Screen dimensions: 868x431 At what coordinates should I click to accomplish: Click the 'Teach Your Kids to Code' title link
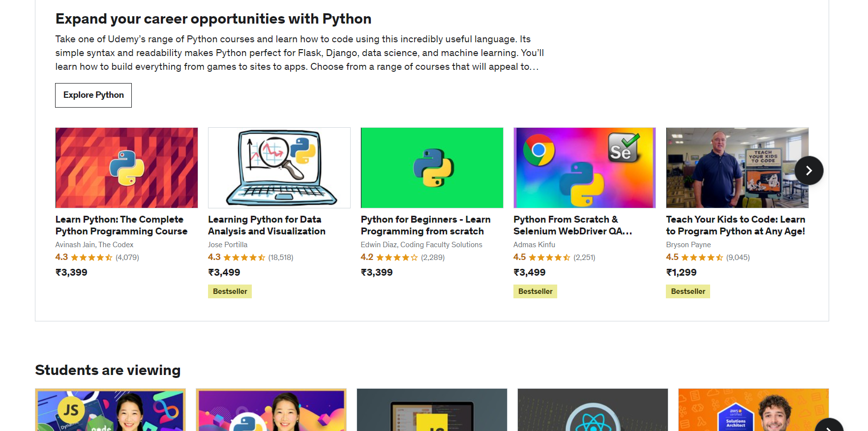(x=735, y=225)
